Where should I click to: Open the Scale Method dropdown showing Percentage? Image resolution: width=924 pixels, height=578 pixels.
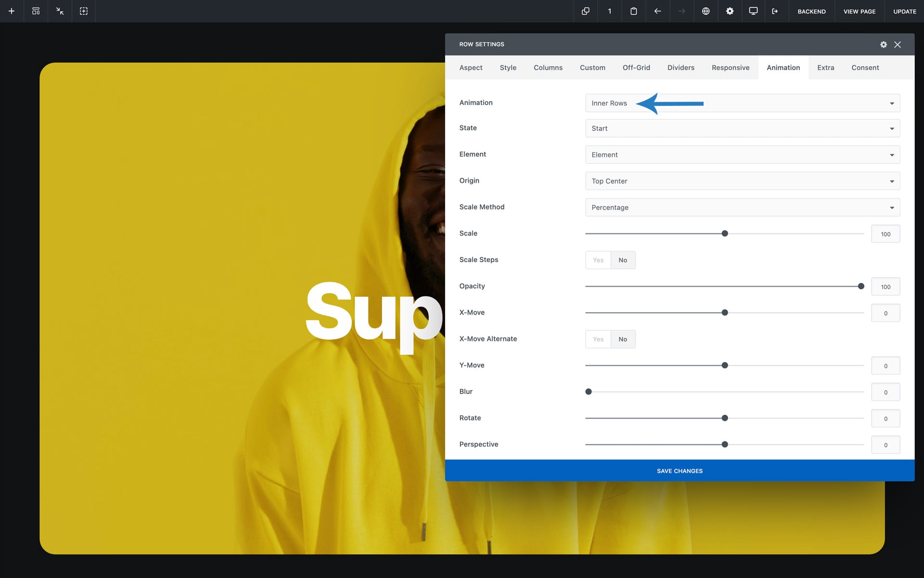pos(743,207)
